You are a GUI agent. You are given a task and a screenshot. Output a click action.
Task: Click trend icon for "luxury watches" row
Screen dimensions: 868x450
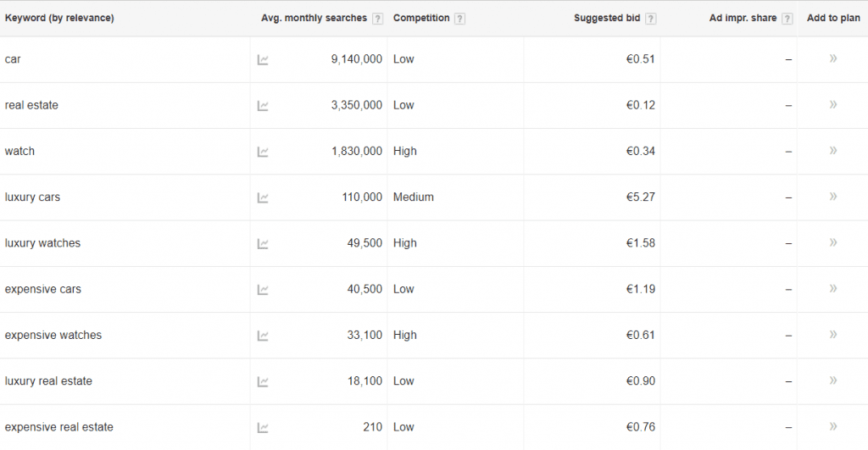263,243
